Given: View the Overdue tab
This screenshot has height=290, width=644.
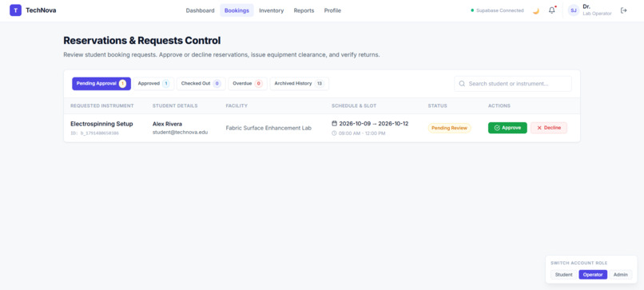Looking at the screenshot, I should pos(248,83).
